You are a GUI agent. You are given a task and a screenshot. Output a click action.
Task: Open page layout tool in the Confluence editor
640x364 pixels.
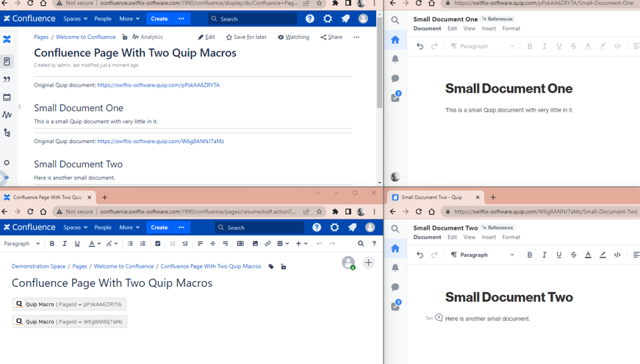tap(240, 244)
